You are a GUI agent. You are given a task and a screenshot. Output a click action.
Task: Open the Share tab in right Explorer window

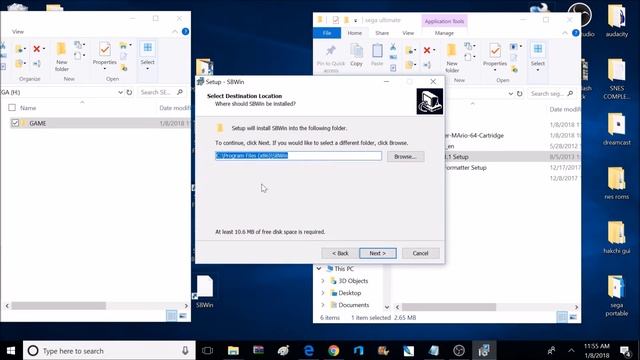point(382,33)
